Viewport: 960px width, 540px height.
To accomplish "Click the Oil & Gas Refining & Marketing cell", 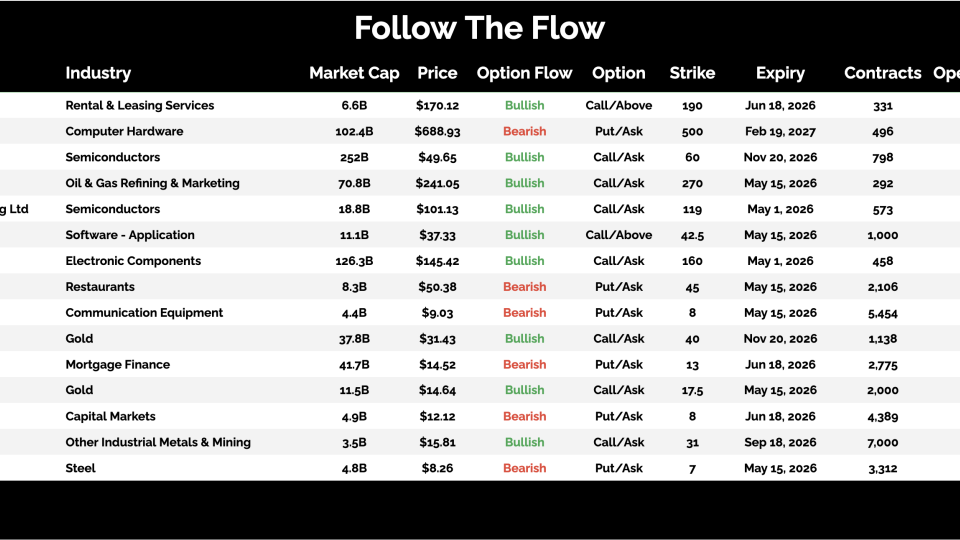I will coord(152,183).
